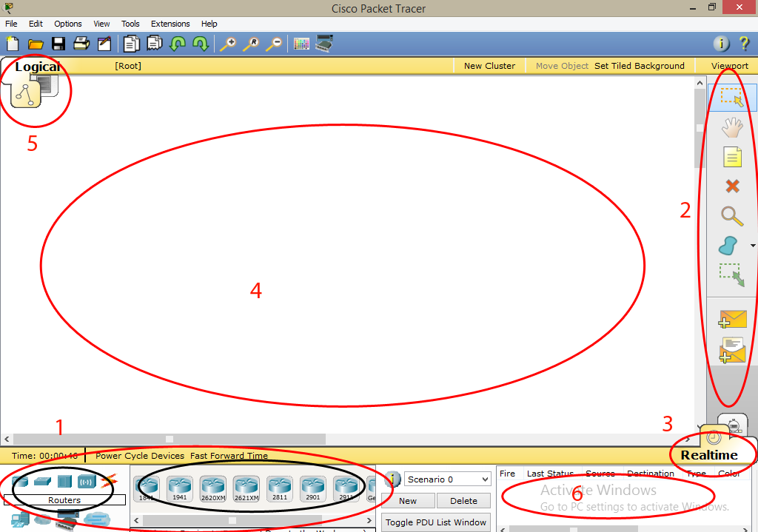The height and width of the screenshot is (532, 758).
Task: Open the Scenario 0 dropdown
Action: coord(447,479)
